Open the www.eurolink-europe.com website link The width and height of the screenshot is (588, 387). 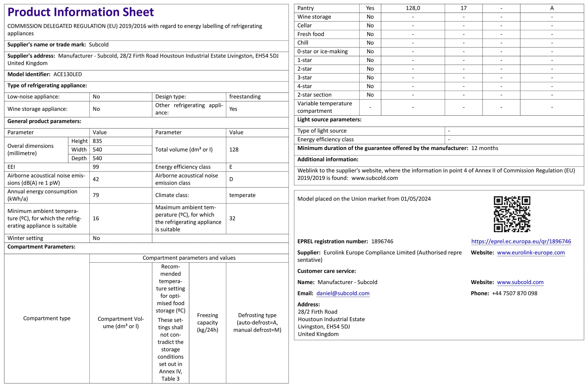[x=531, y=252]
